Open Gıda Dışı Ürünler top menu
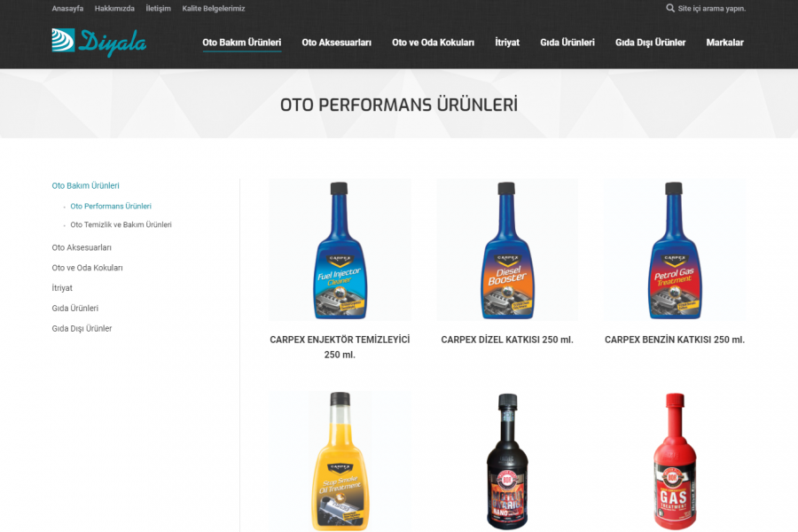 [x=651, y=43]
